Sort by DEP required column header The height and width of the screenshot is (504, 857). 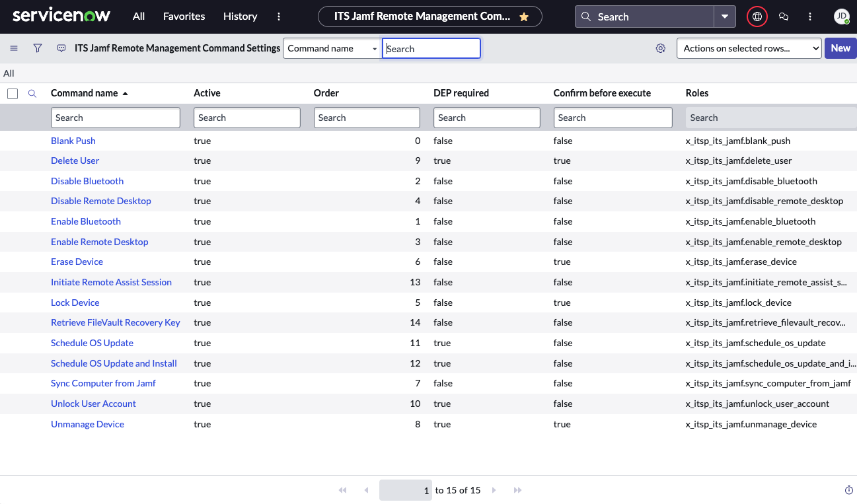click(461, 93)
